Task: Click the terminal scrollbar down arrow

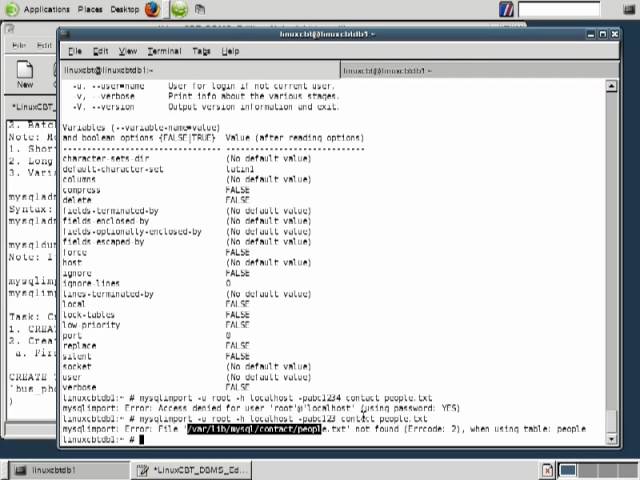Action: 611,439
